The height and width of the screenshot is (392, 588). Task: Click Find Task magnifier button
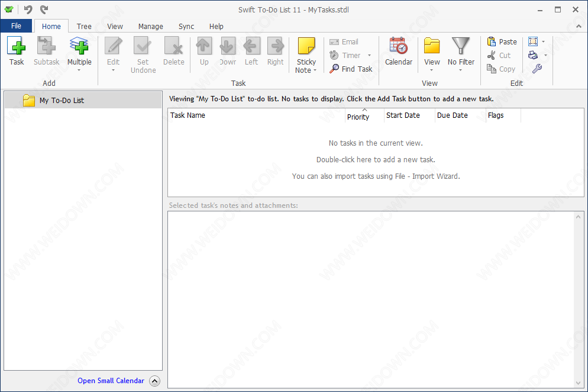[351, 69]
